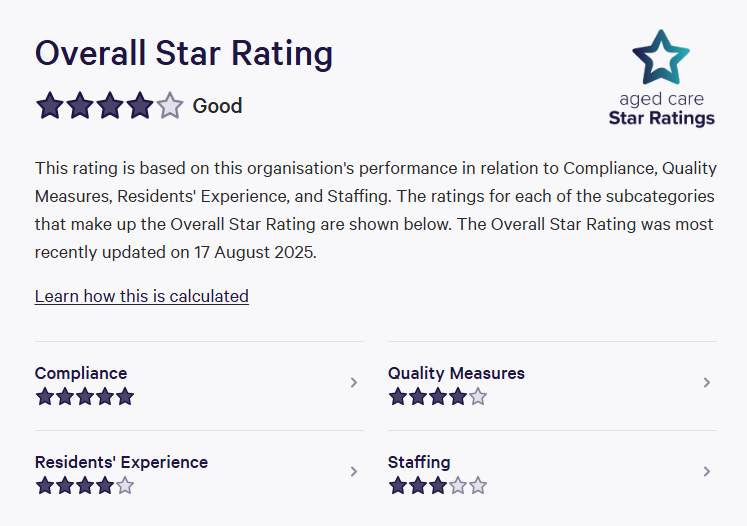Open the Staffing subcategory label
Screen dimensions: 747x526
pyautogui.click(x=419, y=462)
